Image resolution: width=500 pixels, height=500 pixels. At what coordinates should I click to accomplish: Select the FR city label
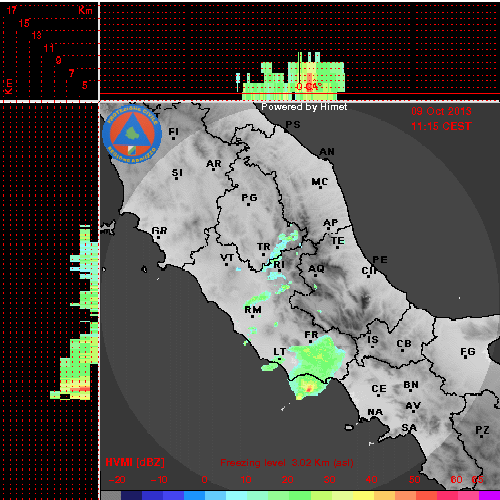pyautogui.click(x=311, y=334)
